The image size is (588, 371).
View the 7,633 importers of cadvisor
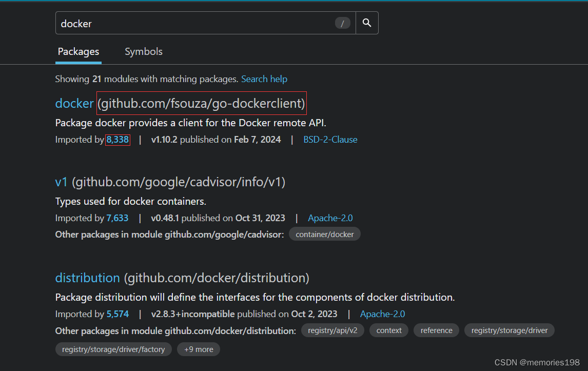pos(117,218)
